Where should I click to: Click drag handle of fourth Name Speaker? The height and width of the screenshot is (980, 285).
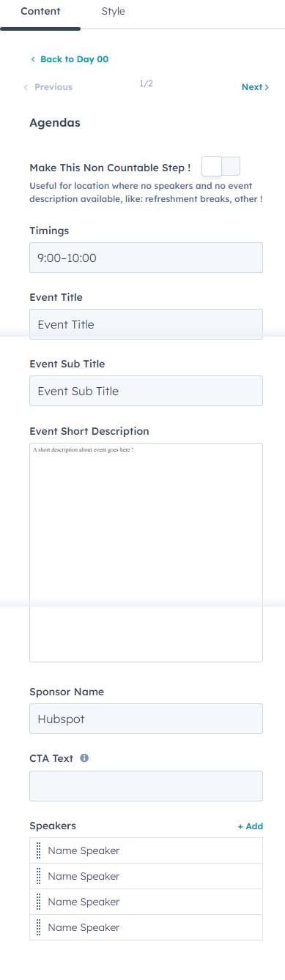[x=39, y=927]
